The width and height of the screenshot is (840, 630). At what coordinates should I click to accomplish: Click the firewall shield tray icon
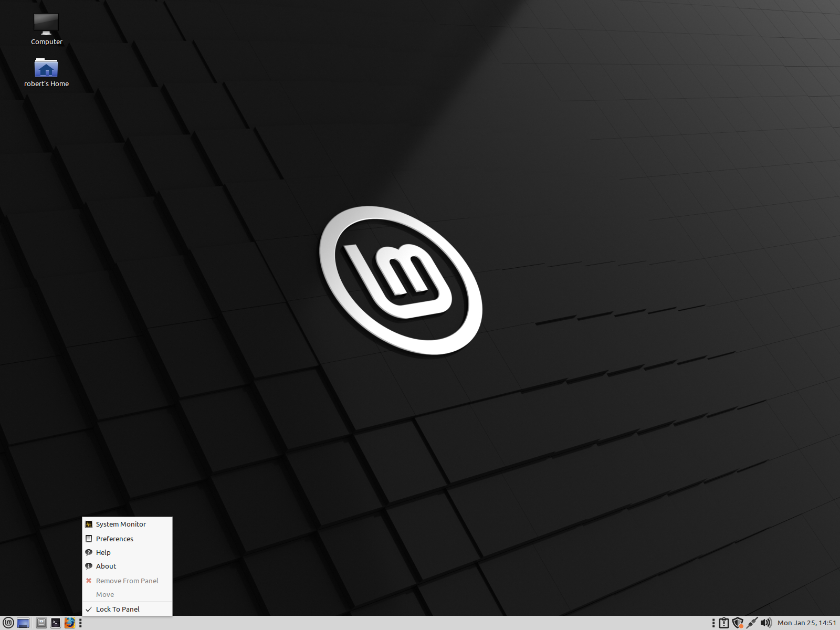[x=738, y=623]
